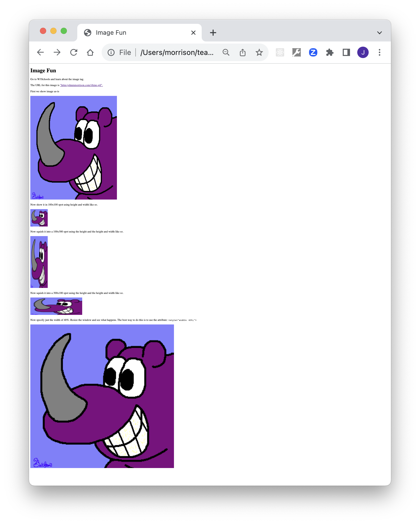Open the React Developer Tools extension
Viewport: 420px width, 524px height.
pyautogui.click(x=280, y=53)
